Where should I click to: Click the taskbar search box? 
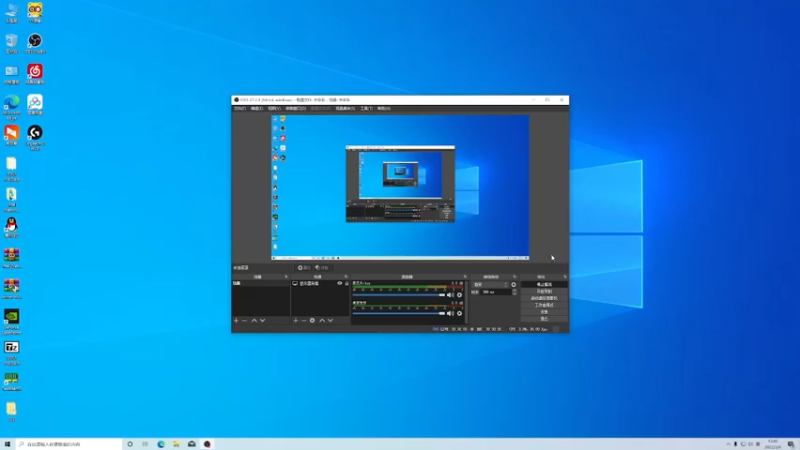(x=69, y=444)
